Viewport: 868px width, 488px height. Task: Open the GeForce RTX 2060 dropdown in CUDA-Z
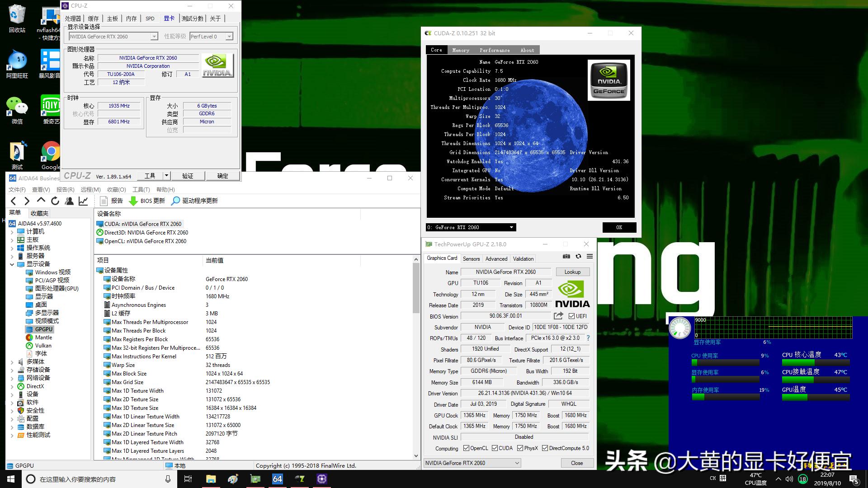(511, 227)
